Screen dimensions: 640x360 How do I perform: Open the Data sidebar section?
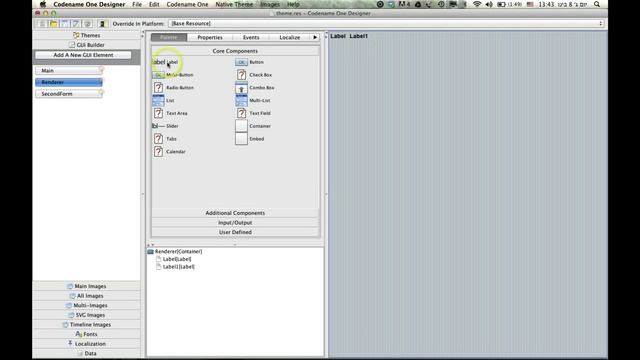tap(87, 353)
